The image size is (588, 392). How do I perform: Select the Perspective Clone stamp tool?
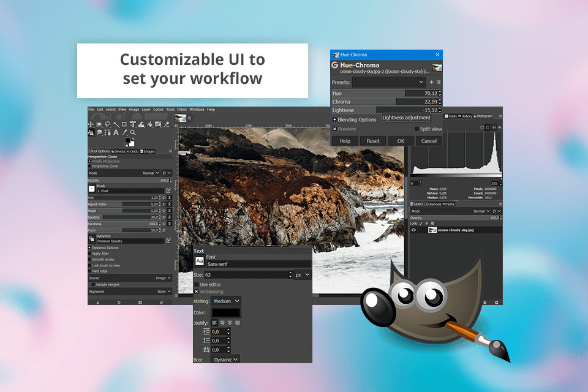click(x=91, y=132)
